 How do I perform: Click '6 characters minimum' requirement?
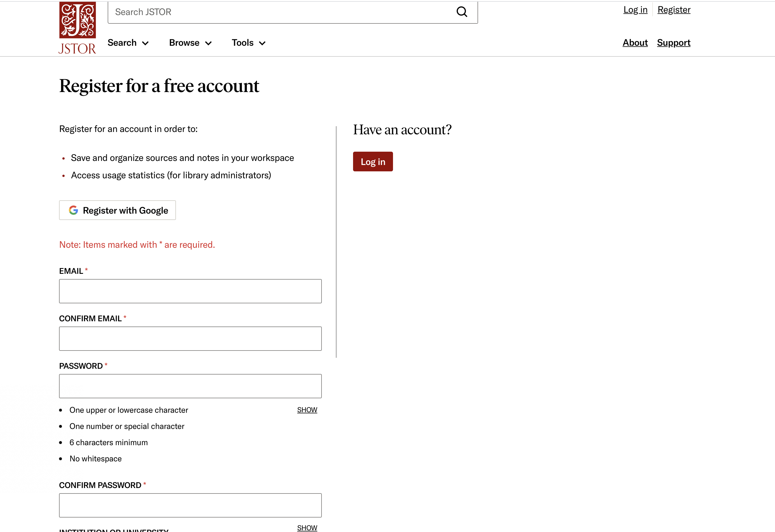point(109,442)
